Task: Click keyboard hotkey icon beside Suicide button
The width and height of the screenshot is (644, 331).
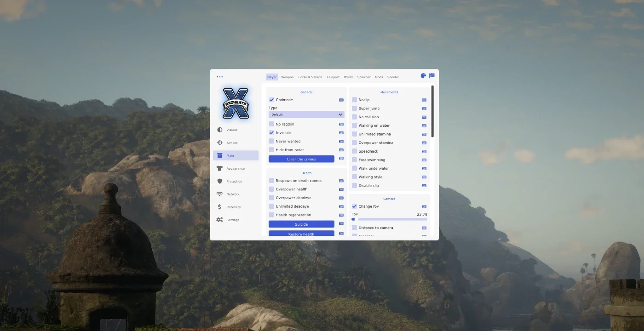Action: tap(341, 224)
